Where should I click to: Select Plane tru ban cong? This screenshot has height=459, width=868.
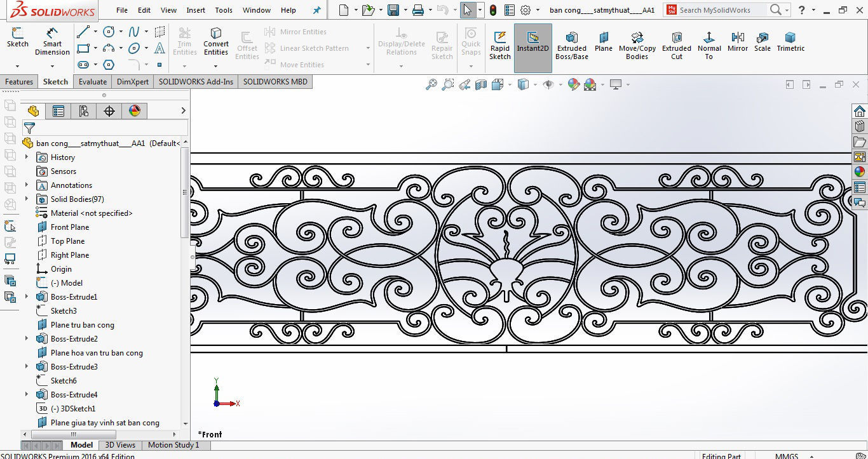[x=83, y=324]
